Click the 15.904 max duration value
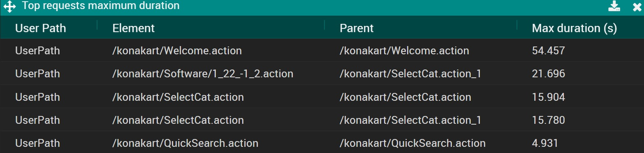Screen dimensions: 644x153 [x=549, y=97]
